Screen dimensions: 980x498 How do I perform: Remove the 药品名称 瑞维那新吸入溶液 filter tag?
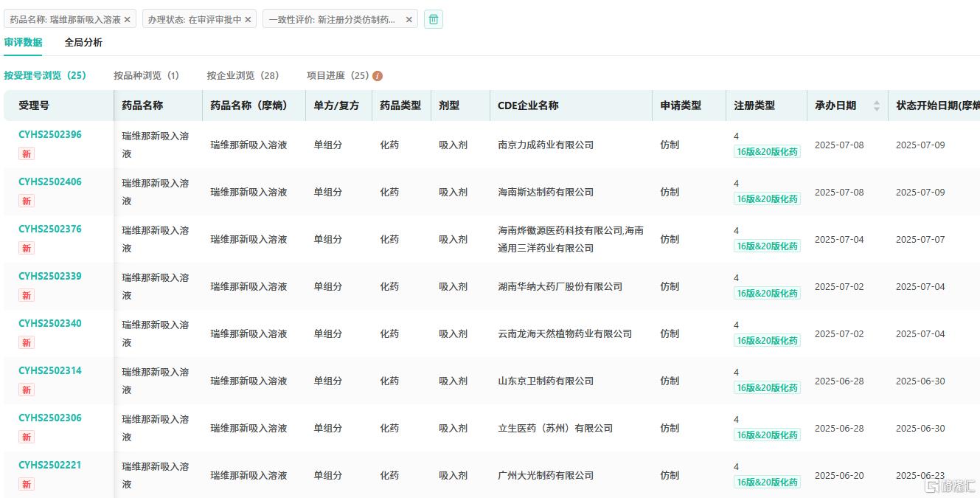(127, 20)
